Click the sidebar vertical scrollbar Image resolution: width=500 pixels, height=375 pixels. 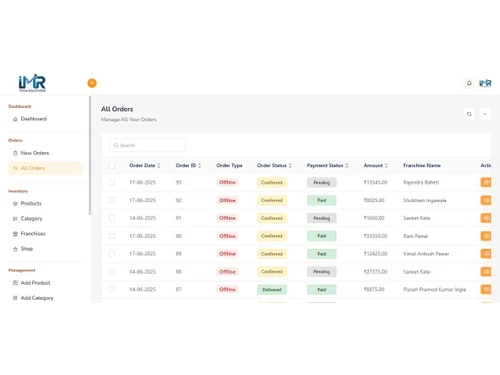[x=90, y=156]
